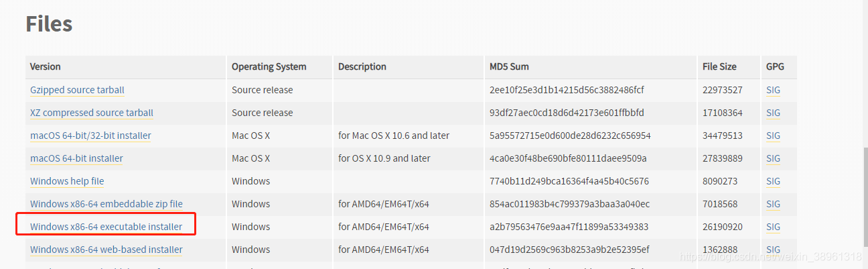Open the Gzipped source tarball link
The image size is (868, 269).
click(77, 90)
